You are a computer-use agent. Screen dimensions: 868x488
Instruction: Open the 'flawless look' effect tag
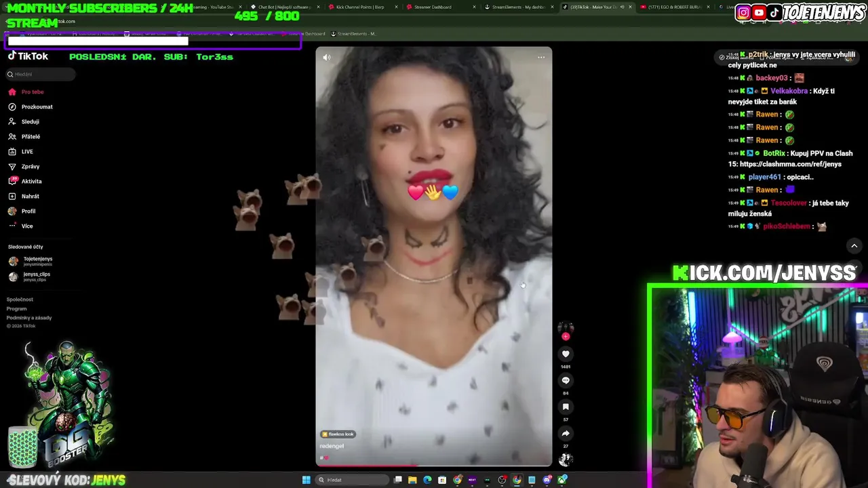[338, 434]
